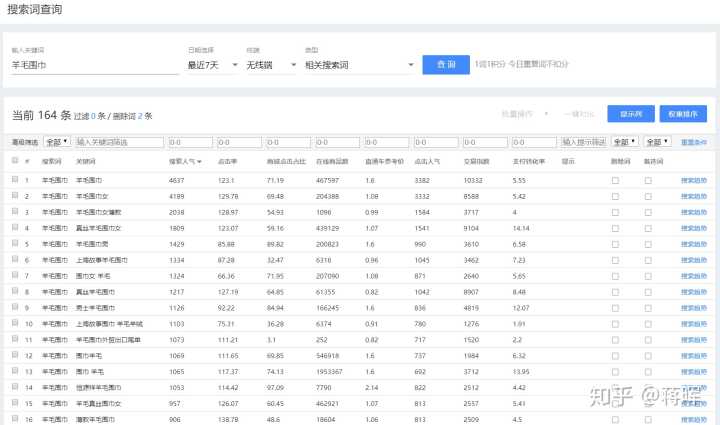Open the 高级筛选 全部 dropdown
The height and width of the screenshot is (425, 720).
tap(58, 142)
